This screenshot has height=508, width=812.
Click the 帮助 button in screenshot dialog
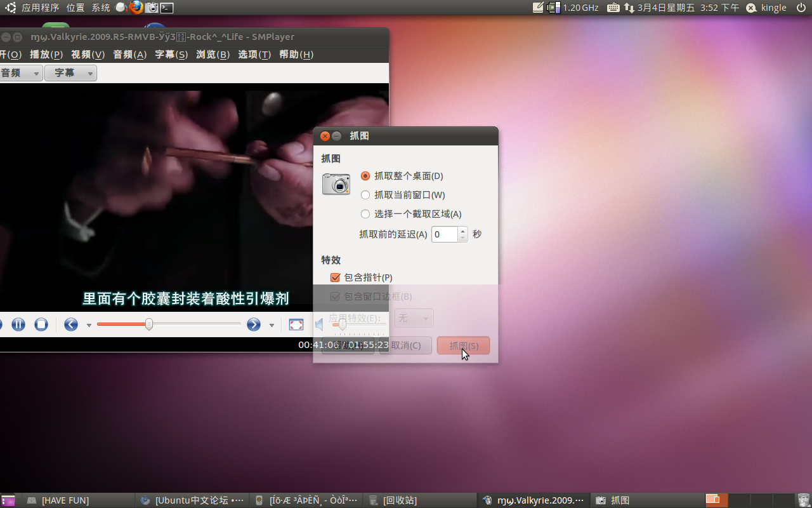pos(348,345)
